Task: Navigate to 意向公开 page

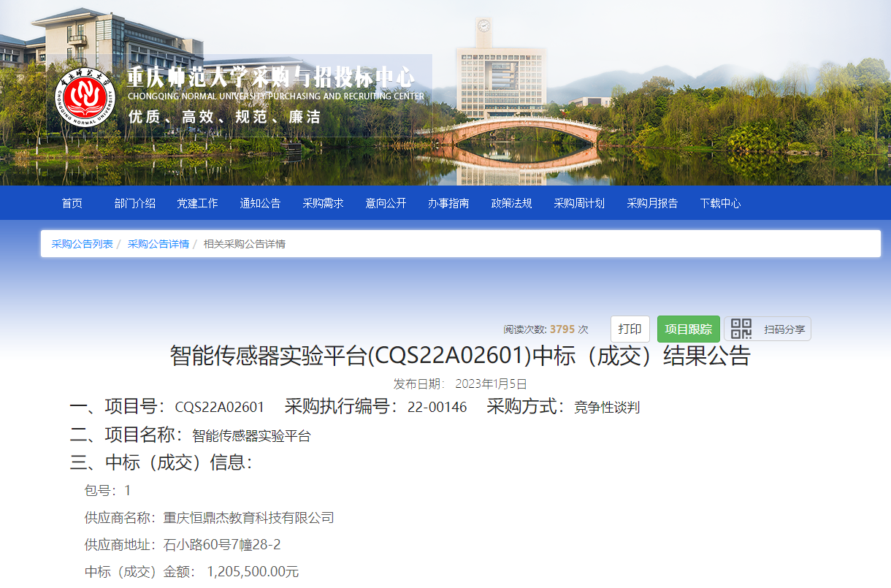Action: [x=386, y=204]
